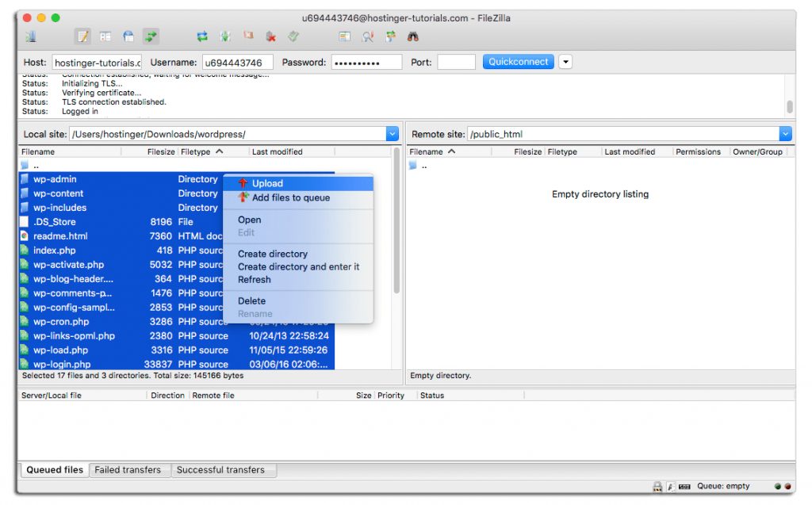The height and width of the screenshot is (505, 812).
Task: Click the disconnect from server icon
Action: (271, 36)
